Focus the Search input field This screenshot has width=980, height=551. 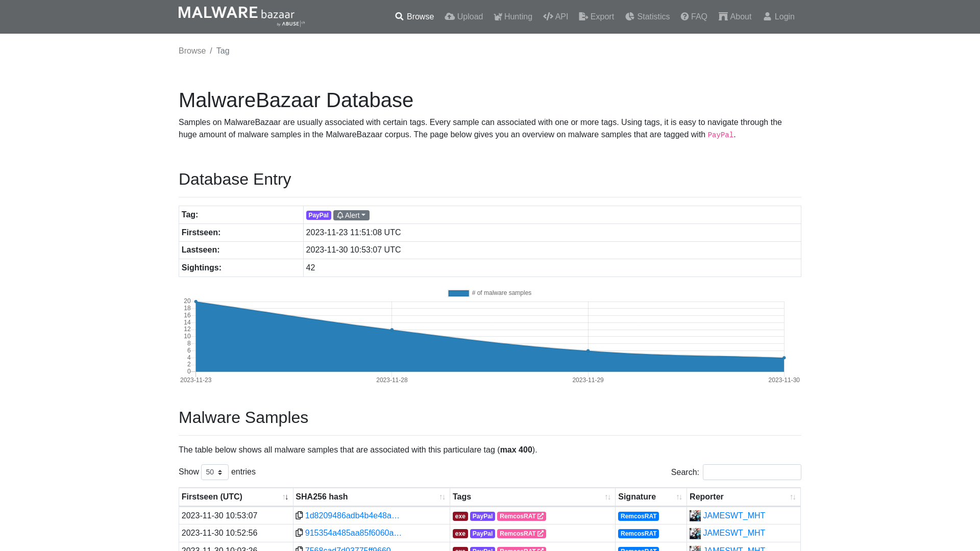click(752, 472)
